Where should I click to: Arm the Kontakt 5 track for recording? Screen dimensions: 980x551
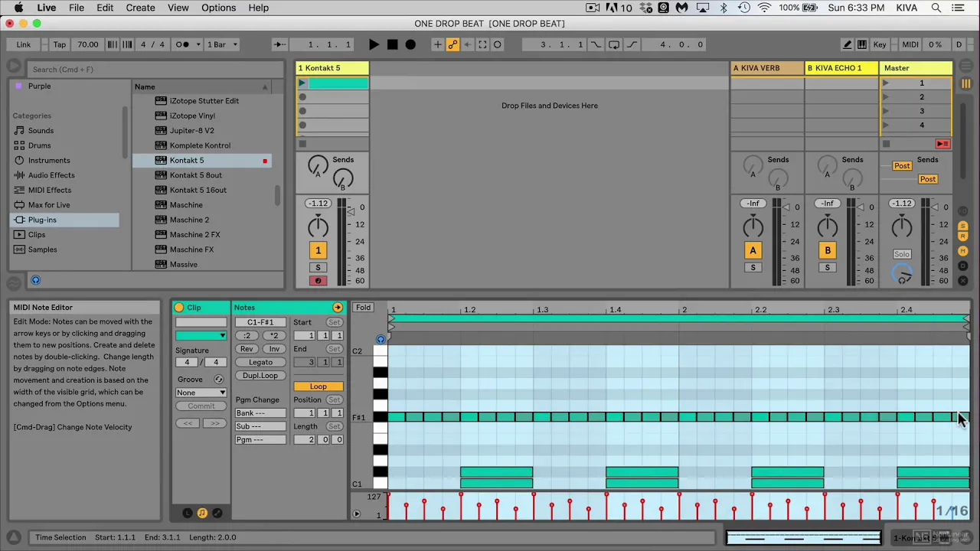[x=318, y=280]
